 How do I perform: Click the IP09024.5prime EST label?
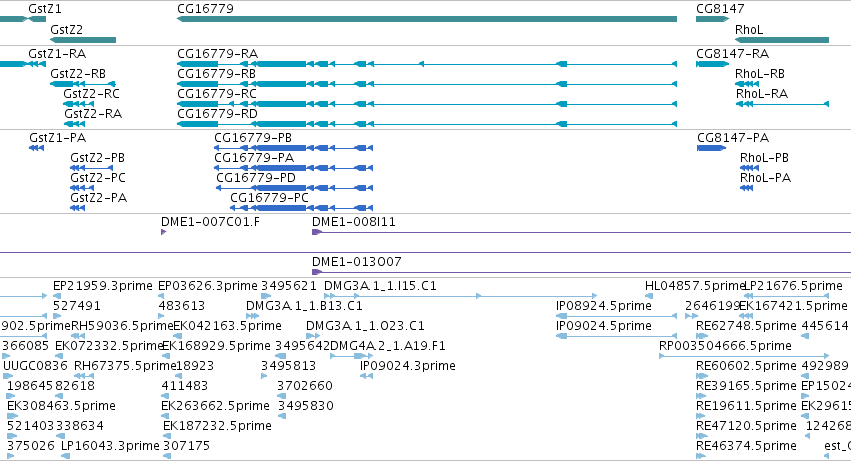(604, 326)
